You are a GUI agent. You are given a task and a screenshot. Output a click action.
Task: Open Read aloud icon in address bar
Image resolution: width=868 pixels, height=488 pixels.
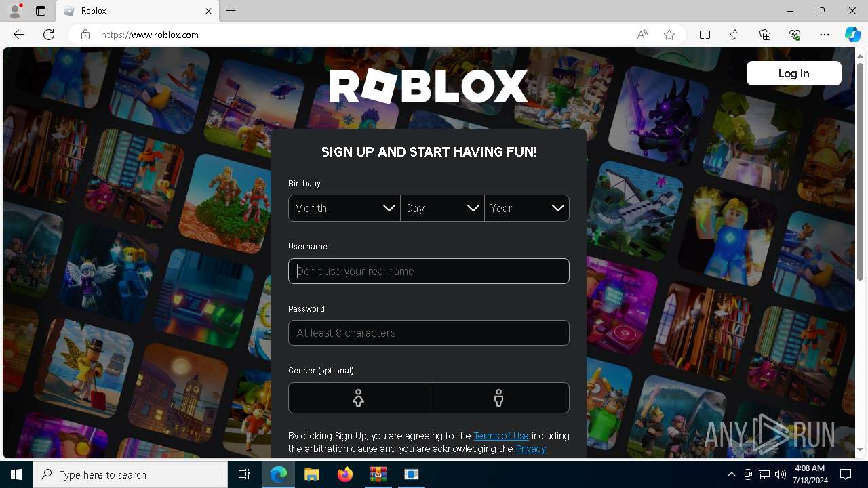tap(642, 35)
